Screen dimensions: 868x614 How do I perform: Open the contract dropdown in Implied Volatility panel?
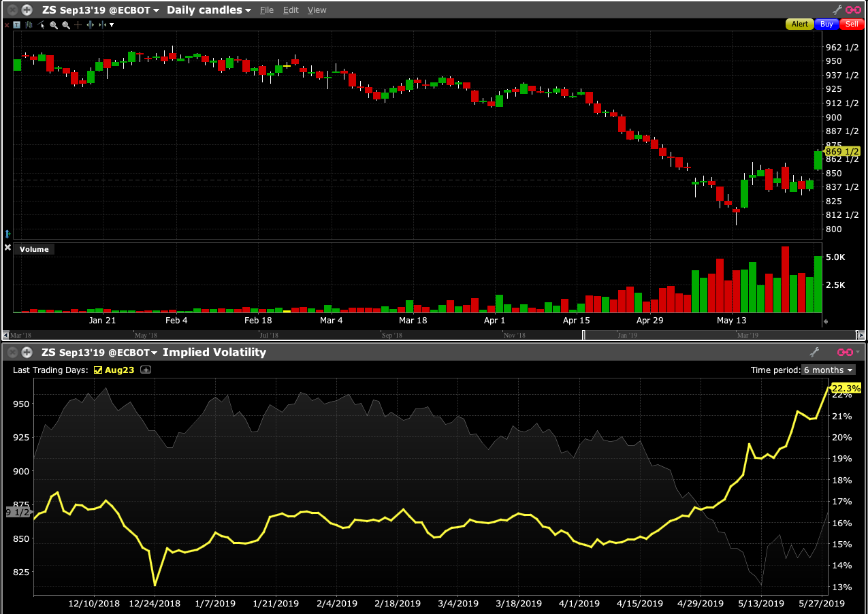99,353
